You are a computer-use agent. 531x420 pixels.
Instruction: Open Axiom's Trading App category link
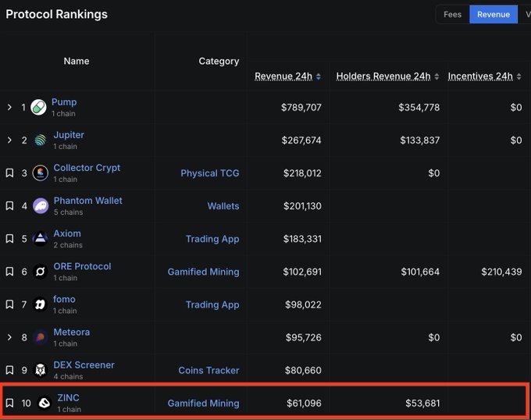tap(212, 239)
